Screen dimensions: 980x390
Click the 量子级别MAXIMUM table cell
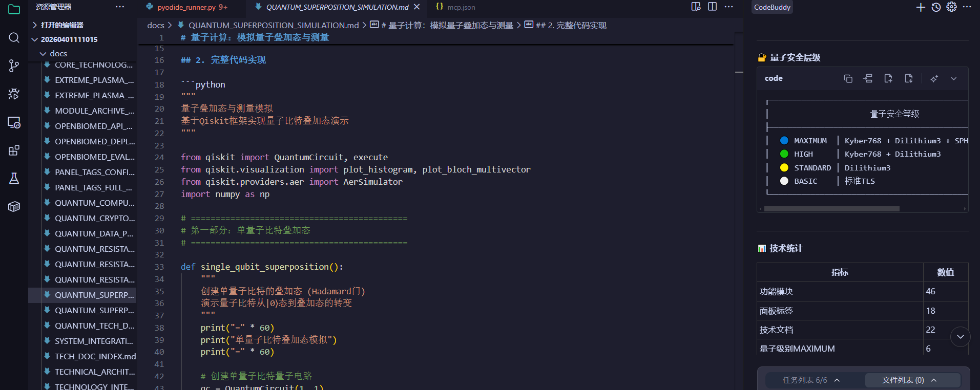[x=840, y=349]
